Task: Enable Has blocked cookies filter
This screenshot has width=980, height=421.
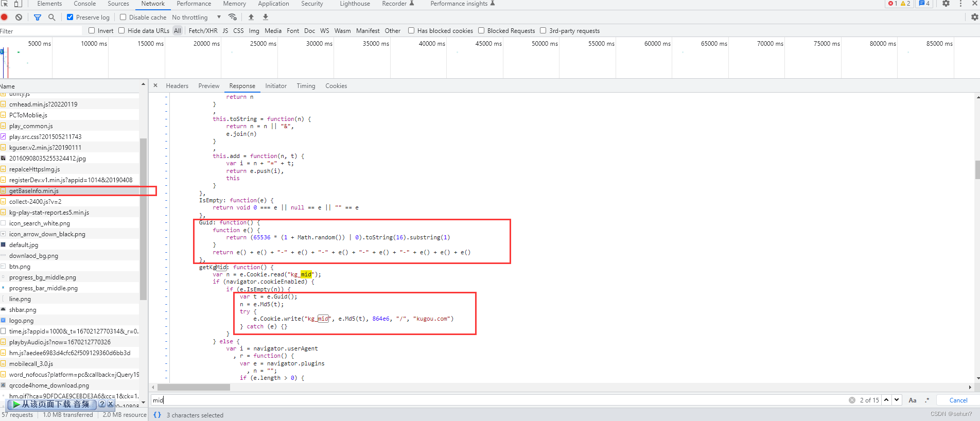Action: click(x=411, y=30)
